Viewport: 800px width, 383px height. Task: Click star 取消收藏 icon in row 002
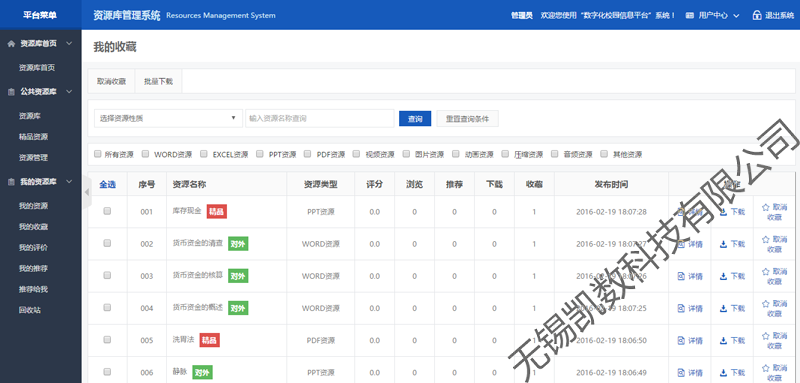point(765,239)
